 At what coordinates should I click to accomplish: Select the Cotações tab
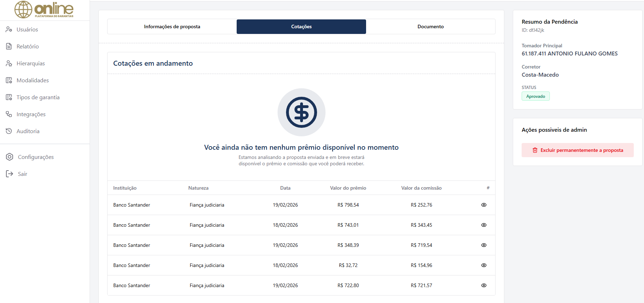[x=301, y=26]
